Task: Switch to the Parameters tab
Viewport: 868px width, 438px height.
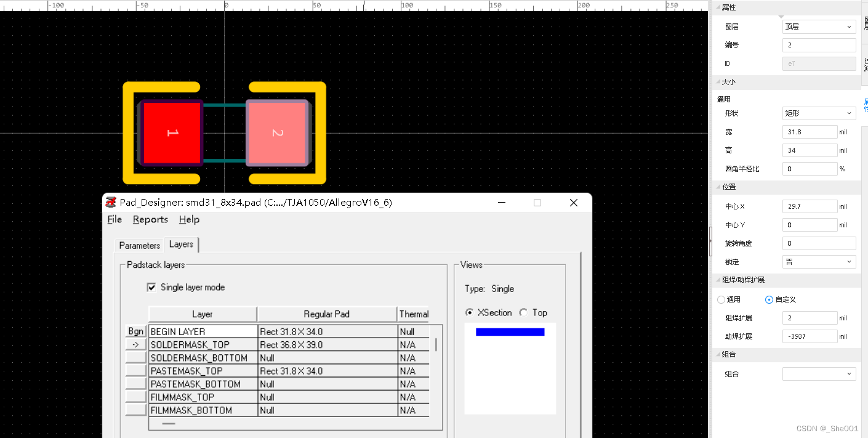Action: 139,245
